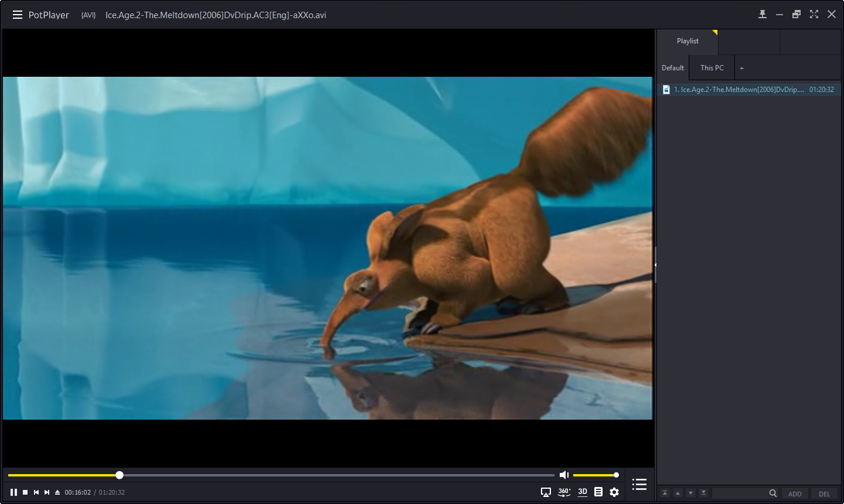The image size is (844, 504).
Task: Click the ADD button in the playlist
Action: (x=795, y=493)
